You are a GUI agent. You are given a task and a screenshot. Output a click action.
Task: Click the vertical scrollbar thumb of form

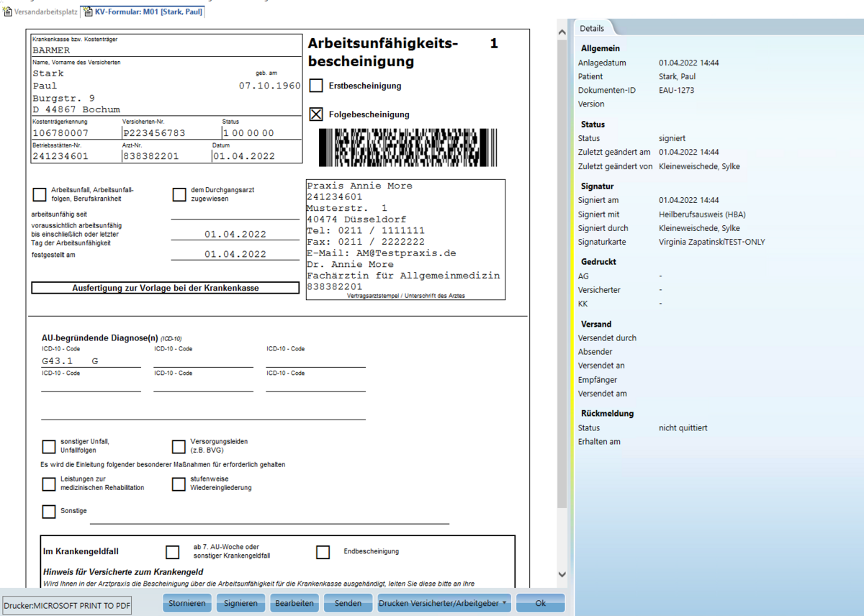tap(562, 273)
